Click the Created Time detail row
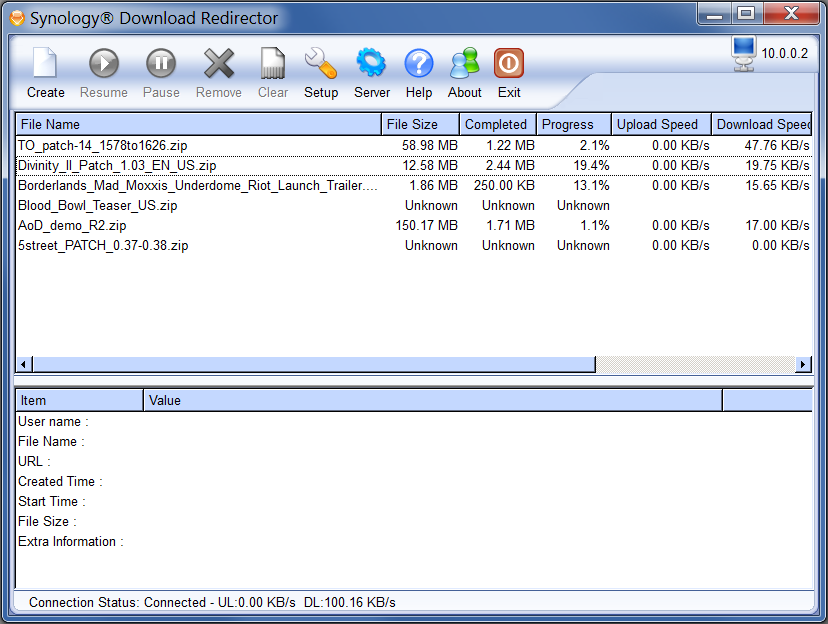Viewport: 828px width, 624px height. tap(413, 481)
